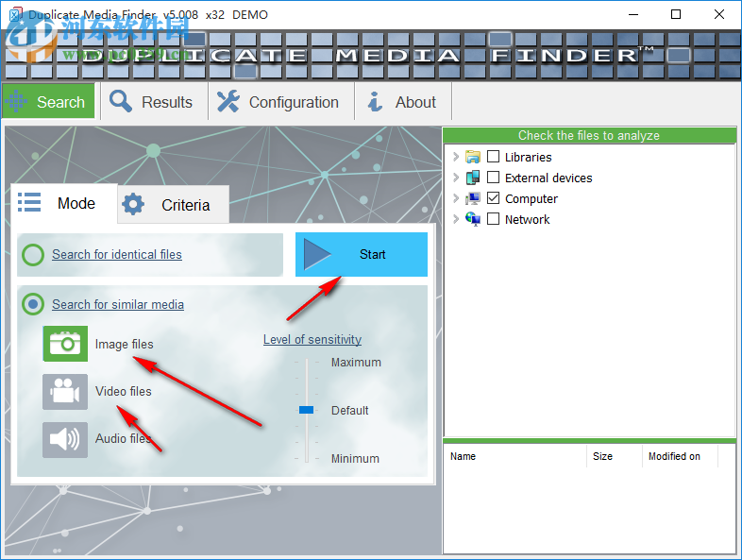Click the Network tree label
Screen dimensions: 742x560
coord(527,220)
